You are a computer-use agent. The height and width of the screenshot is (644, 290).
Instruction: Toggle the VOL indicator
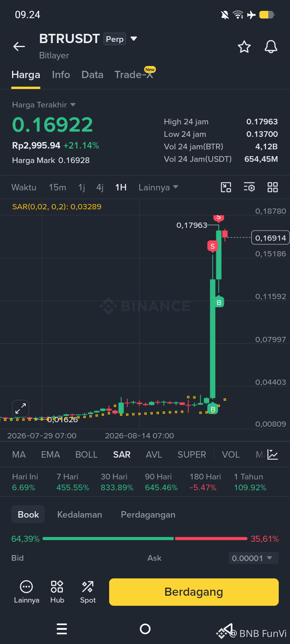coord(231,454)
